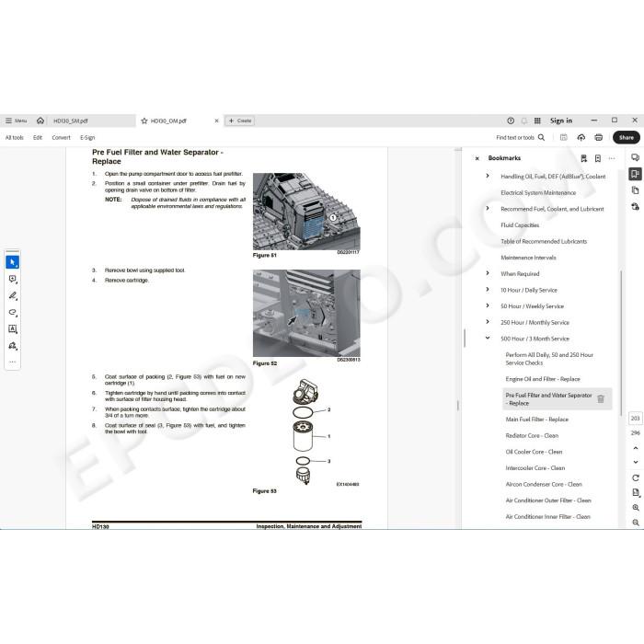Expand 250 Hour / Monthly Service bookmark
The height and width of the screenshot is (644, 644).
click(x=488, y=322)
